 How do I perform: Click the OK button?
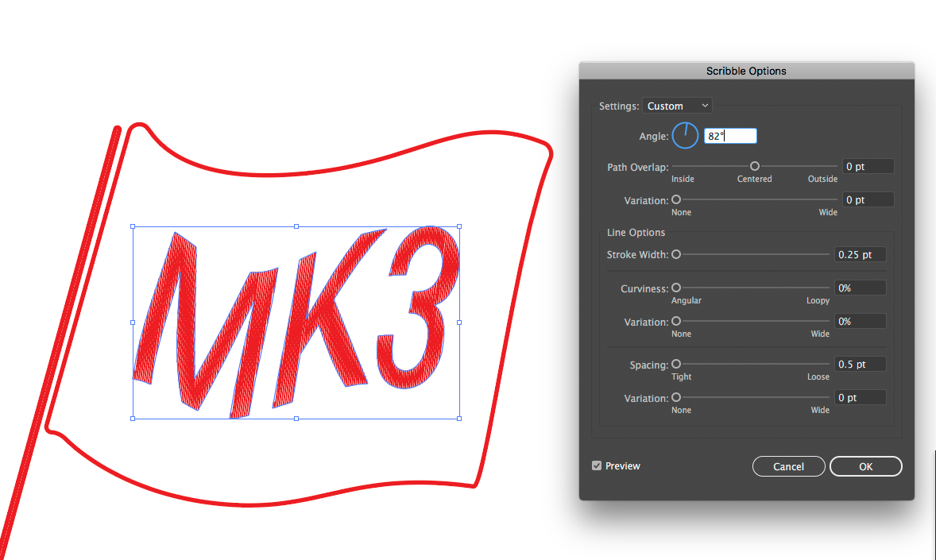click(x=865, y=466)
